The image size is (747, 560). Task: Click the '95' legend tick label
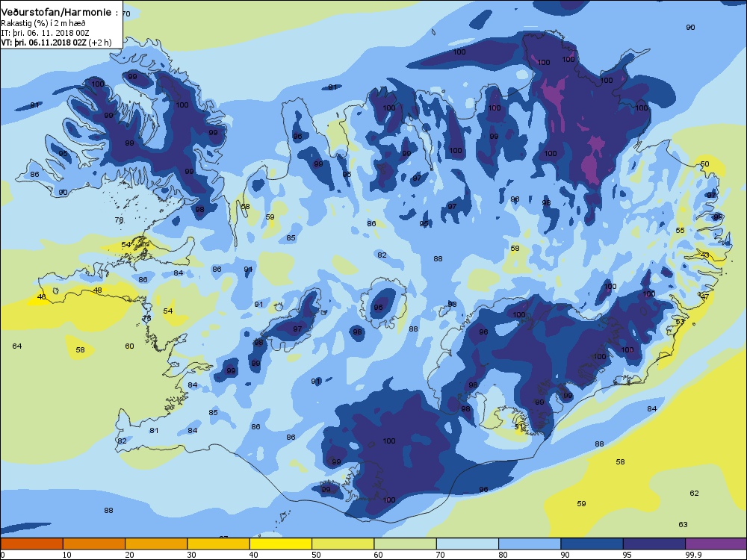pyautogui.click(x=627, y=555)
